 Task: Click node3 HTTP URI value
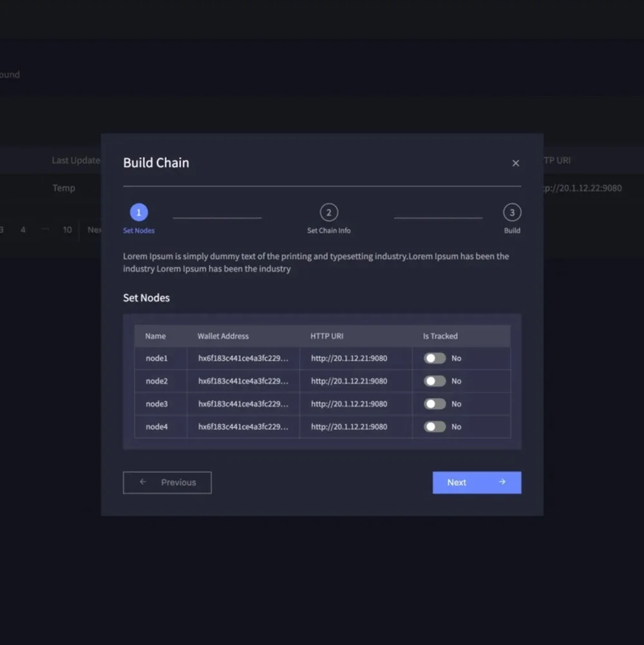tap(349, 404)
